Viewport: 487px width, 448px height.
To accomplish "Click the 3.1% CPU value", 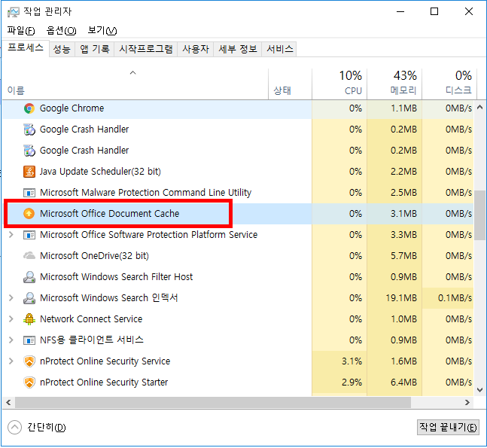I will pos(352,361).
